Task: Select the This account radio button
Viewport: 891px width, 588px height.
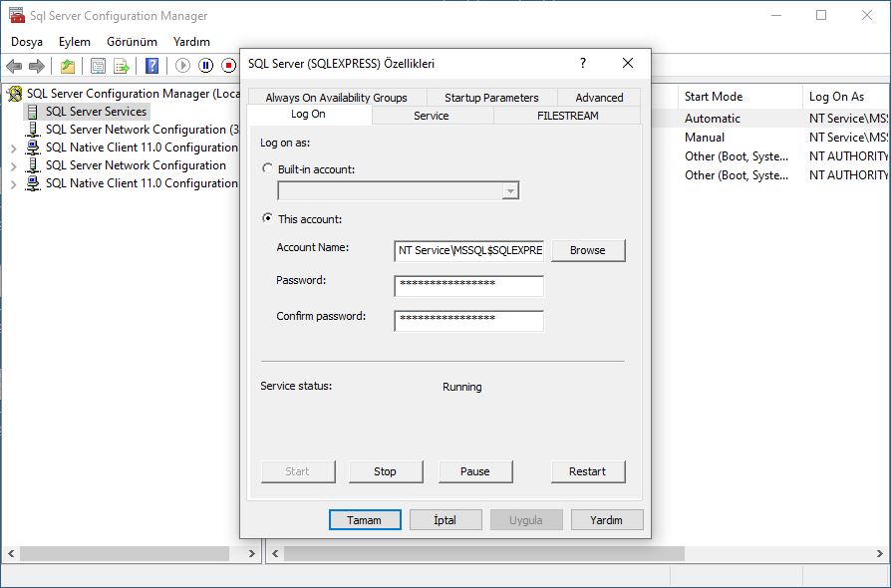Action: point(267,218)
